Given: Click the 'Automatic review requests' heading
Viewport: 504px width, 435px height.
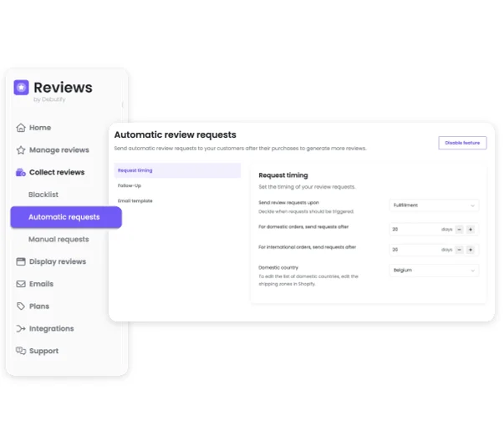Looking at the screenshot, I should point(176,134).
